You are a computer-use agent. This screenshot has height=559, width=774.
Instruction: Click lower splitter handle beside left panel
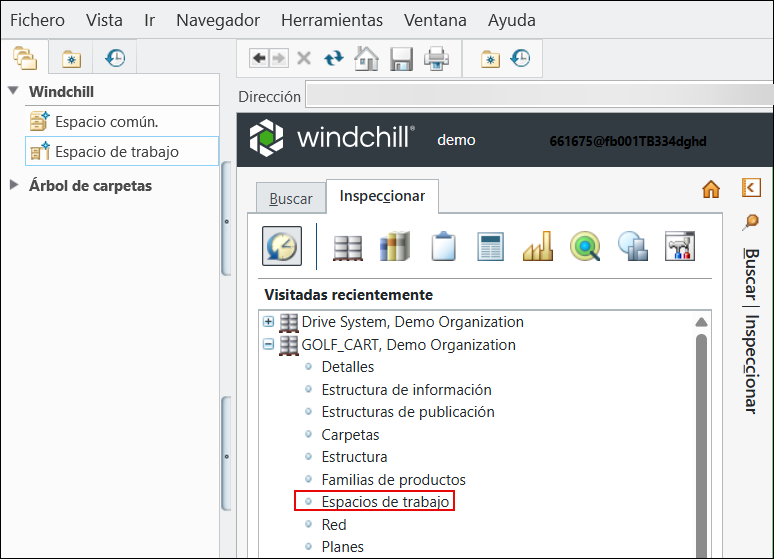tap(226, 453)
